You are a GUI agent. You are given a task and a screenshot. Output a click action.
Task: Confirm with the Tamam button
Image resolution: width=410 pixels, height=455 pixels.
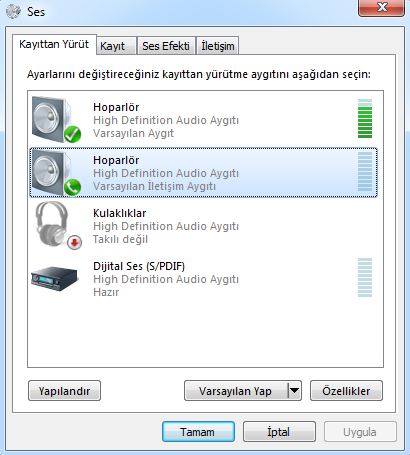point(198,432)
